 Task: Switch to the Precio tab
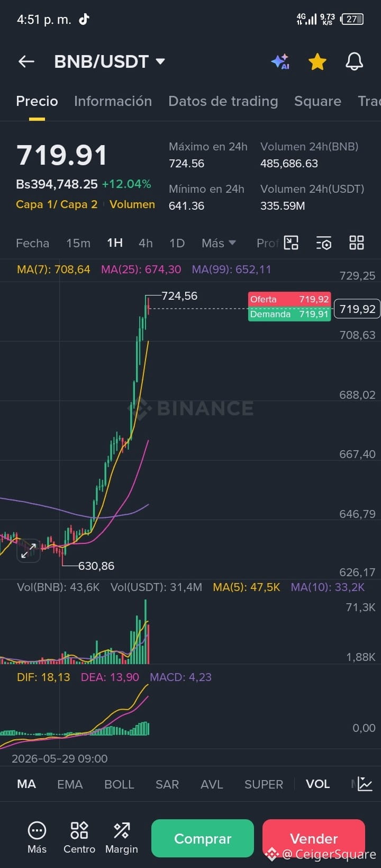click(x=37, y=101)
